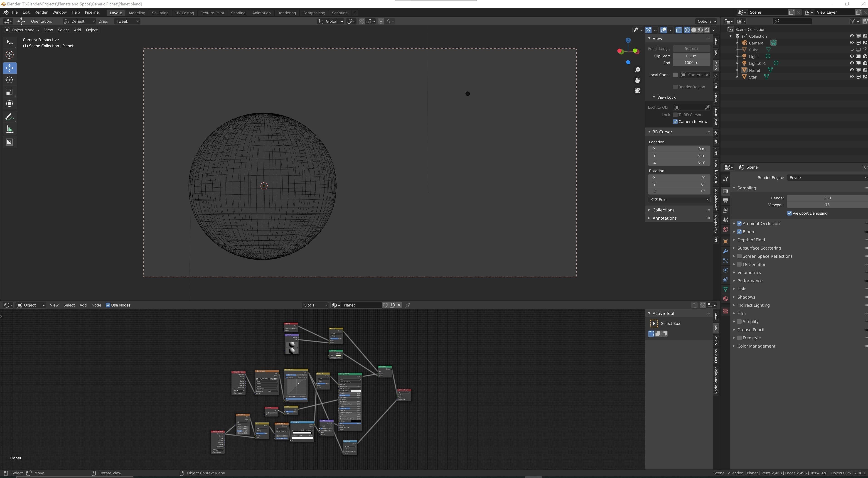
Task: Activate the Measure tool
Action: tap(10, 129)
